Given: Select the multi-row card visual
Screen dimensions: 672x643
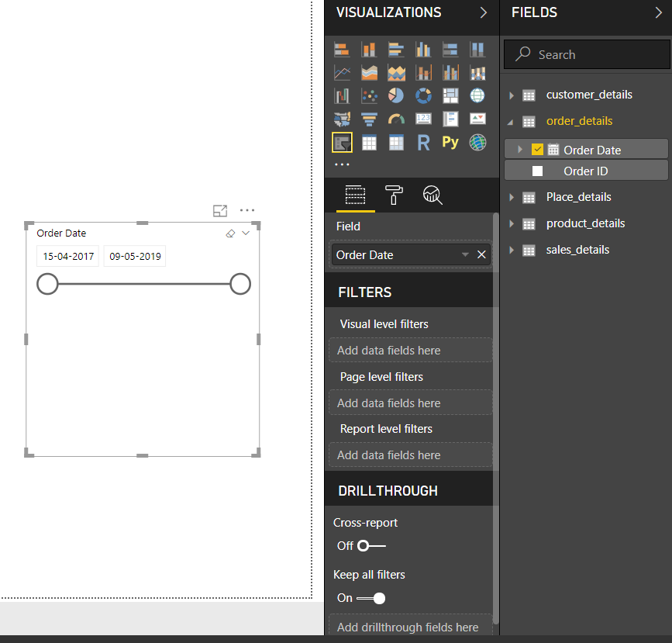Looking at the screenshot, I should (x=450, y=119).
